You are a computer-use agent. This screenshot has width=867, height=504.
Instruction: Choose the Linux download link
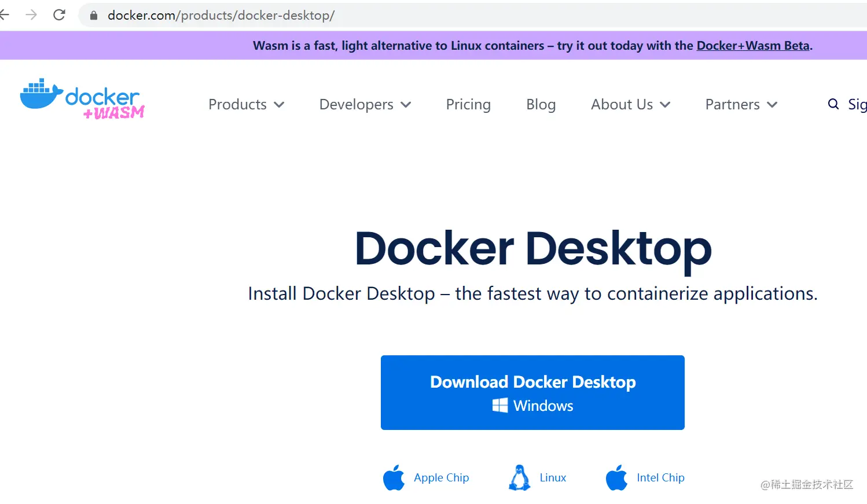click(x=553, y=478)
